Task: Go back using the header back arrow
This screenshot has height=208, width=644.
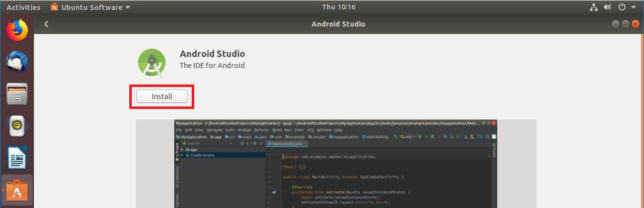Action: click(x=46, y=24)
